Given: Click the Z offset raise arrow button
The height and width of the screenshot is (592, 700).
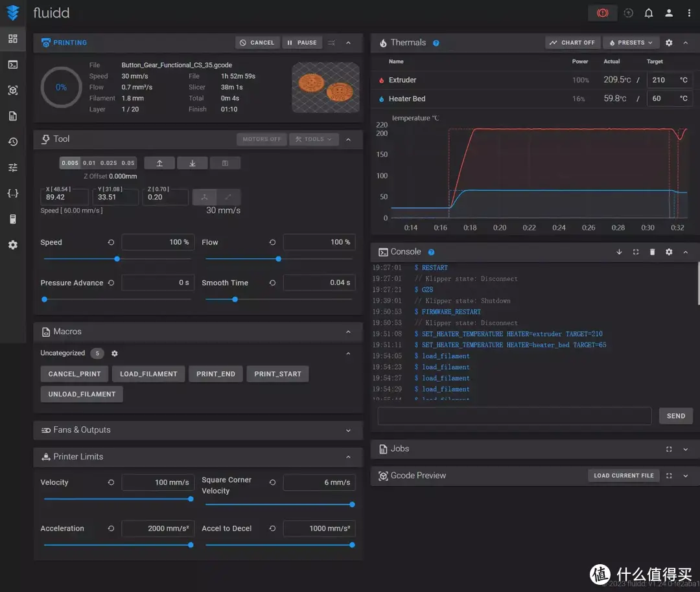Looking at the screenshot, I should point(159,163).
